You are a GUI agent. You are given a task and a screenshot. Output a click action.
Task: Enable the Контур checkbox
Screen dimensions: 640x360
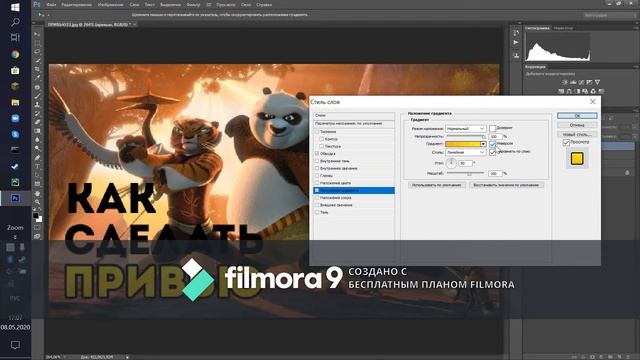pyautogui.click(x=322, y=139)
